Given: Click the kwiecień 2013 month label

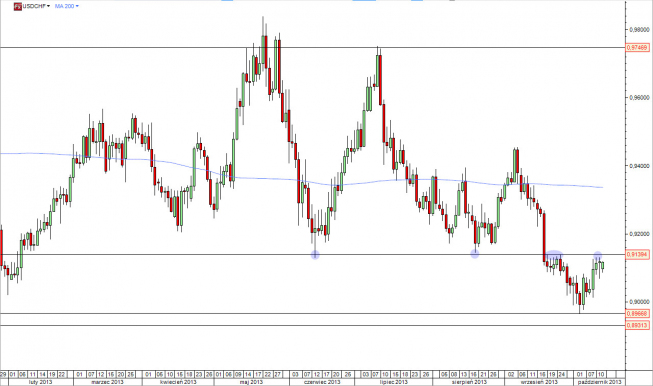Looking at the screenshot, I should click(178, 381).
